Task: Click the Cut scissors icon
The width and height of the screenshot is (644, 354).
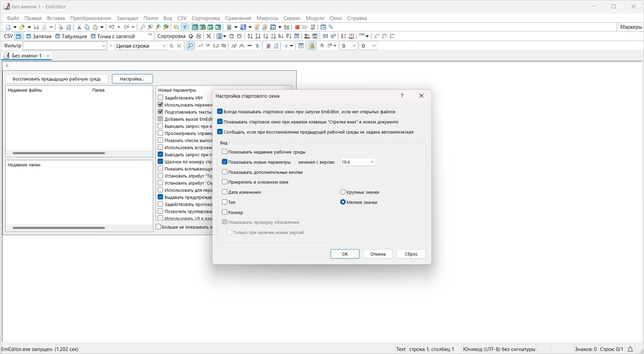Action: pos(79,27)
